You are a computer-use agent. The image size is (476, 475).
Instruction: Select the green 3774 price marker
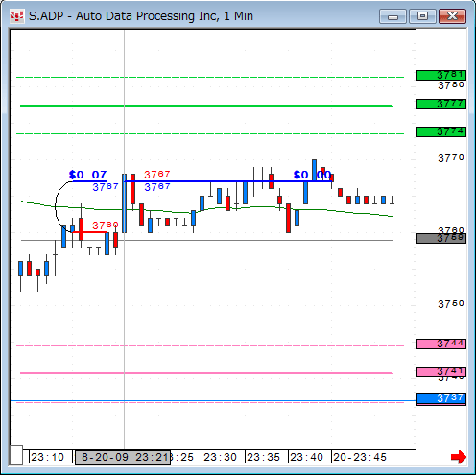(441, 131)
